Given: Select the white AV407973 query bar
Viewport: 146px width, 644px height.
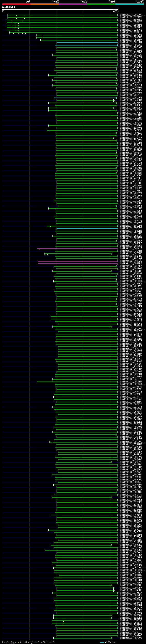Looking at the screenshot, I should click(60, 9).
